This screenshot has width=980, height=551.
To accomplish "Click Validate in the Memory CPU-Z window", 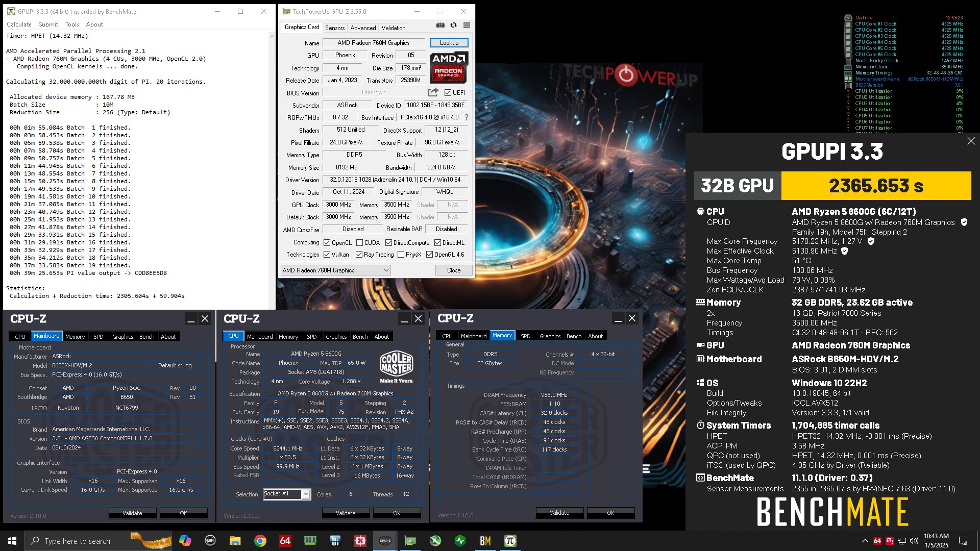I will click(559, 513).
